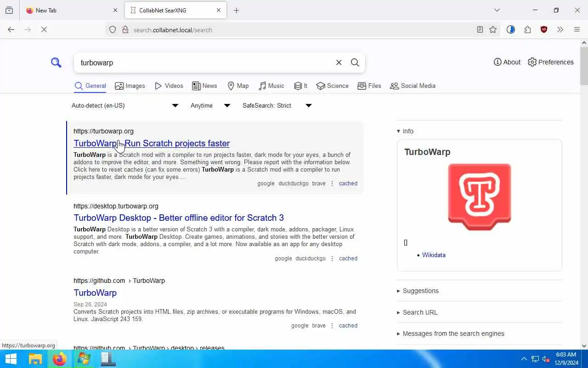The image size is (588, 368).
Task: Switch to Map category
Action: (238, 86)
